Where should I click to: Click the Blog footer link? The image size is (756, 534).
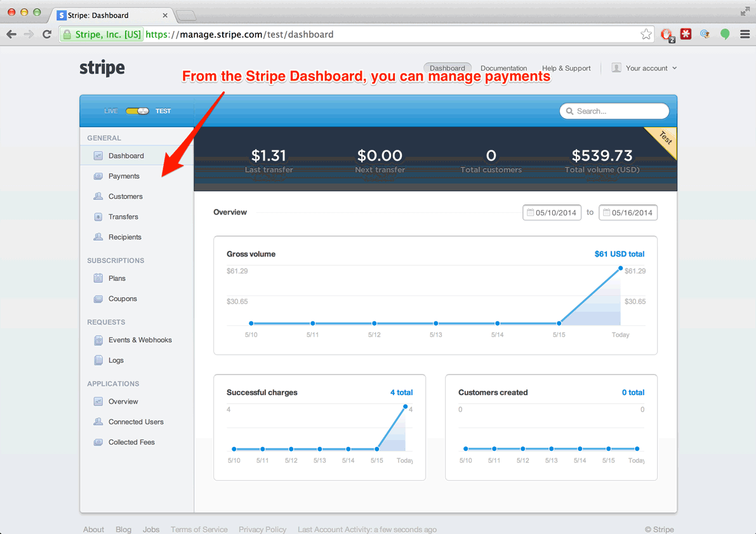[123, 529]
